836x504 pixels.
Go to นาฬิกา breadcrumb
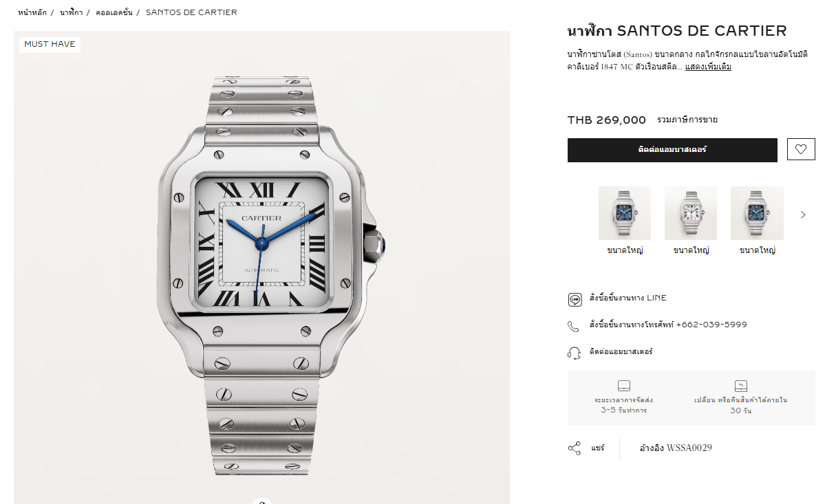tap(71, 12)
